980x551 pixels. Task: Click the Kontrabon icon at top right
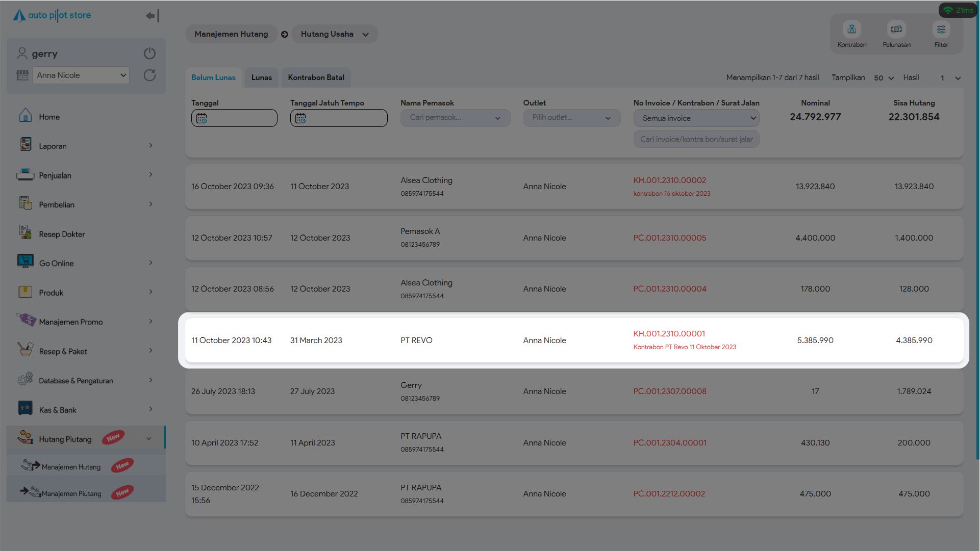point(851,30)
